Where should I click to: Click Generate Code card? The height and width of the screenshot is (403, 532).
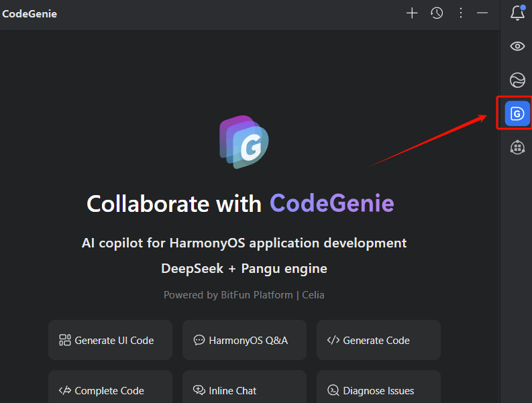[378, 340]
